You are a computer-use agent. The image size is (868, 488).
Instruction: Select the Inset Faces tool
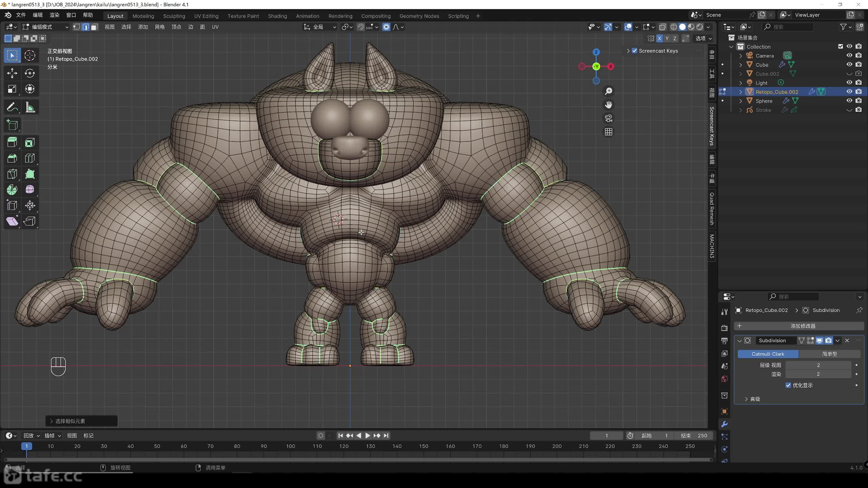(x=30, y=142)
